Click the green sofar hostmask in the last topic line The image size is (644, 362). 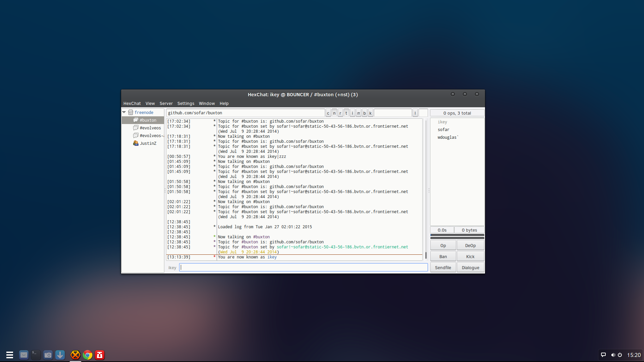point(342,247)
